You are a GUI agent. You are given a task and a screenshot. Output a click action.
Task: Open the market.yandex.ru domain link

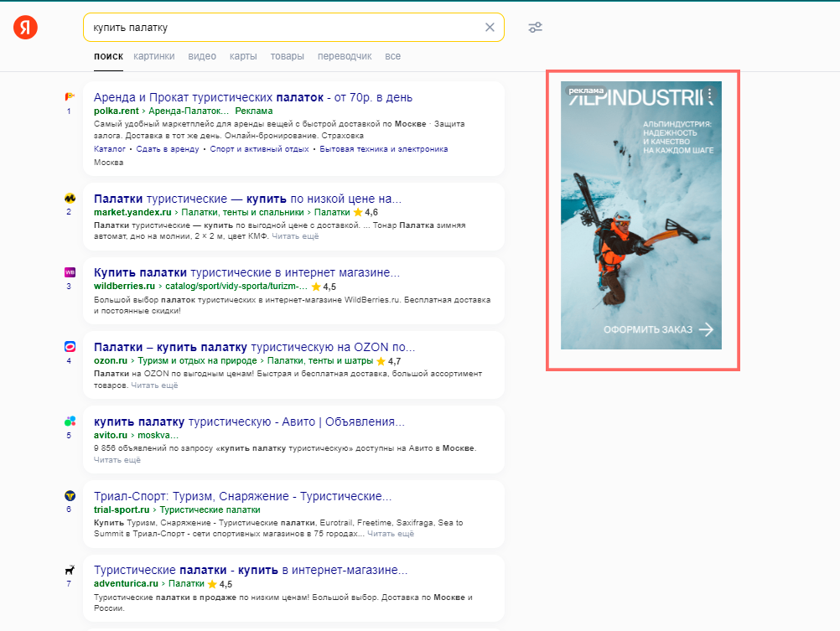click(x=132, y=212)
